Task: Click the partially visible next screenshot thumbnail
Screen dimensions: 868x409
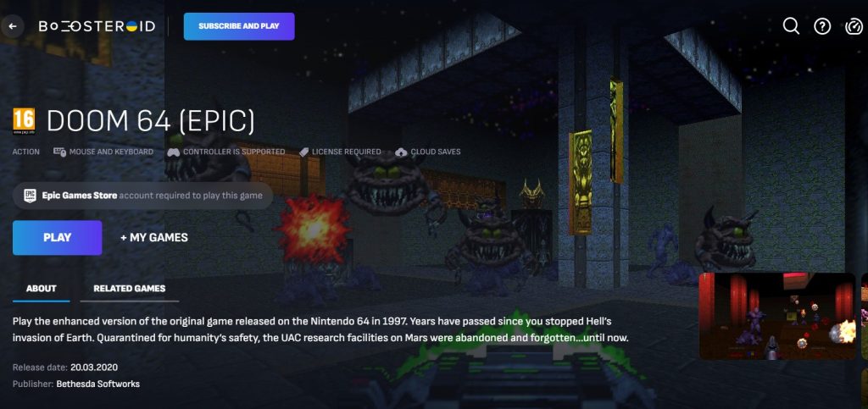Action: (865, 316)
